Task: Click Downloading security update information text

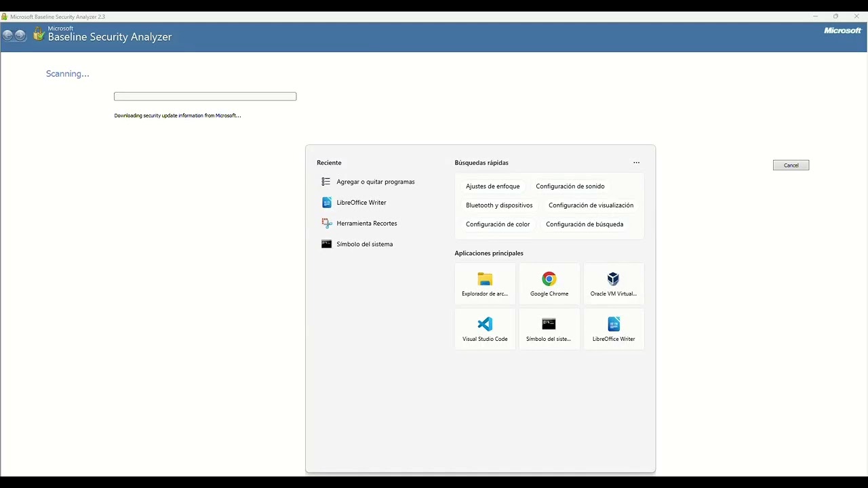Action: (178, 116)
